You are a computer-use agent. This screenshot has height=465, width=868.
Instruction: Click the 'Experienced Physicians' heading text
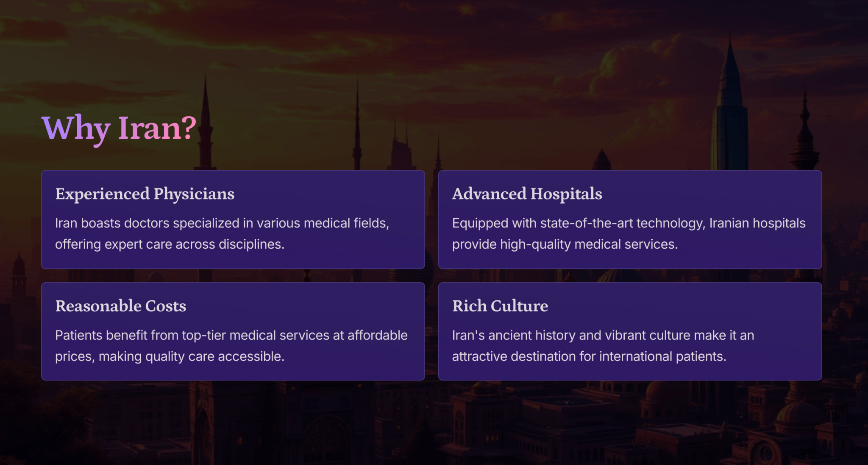click(145, 194)
